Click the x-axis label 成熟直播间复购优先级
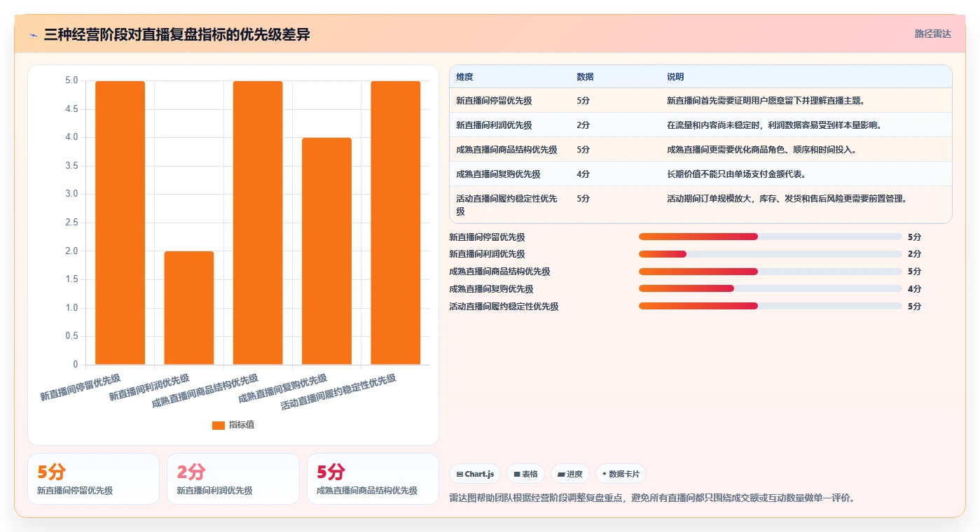 283,388
